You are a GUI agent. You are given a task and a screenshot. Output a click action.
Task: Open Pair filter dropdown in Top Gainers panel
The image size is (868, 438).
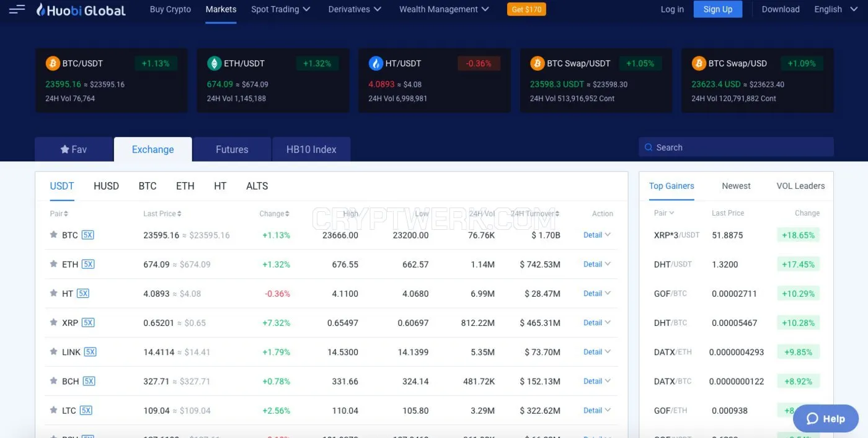(x=664, y=213)
